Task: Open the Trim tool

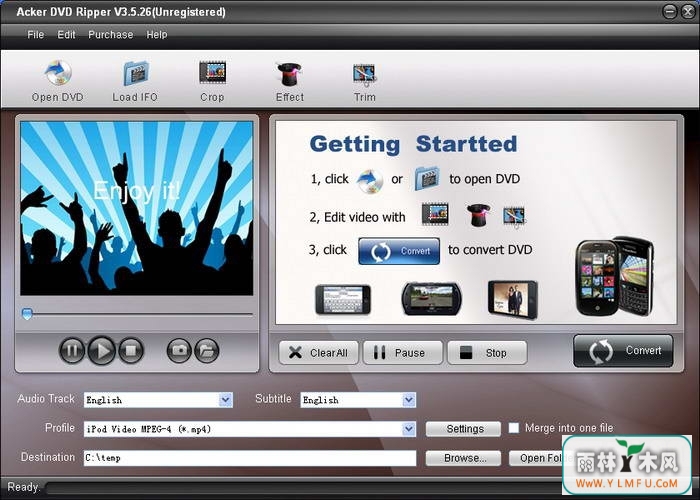Action: point(364,81)
